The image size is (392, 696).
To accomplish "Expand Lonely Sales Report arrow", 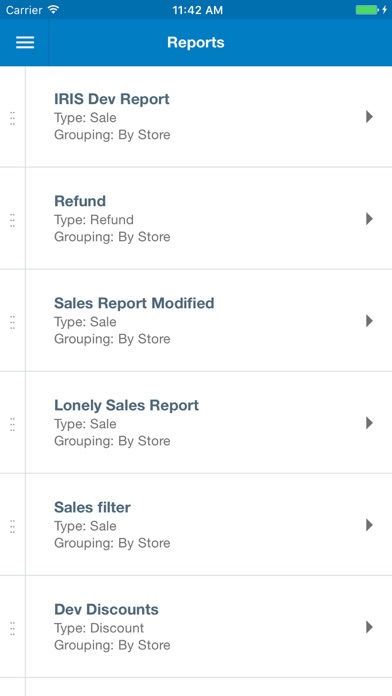I will (369, 423).
